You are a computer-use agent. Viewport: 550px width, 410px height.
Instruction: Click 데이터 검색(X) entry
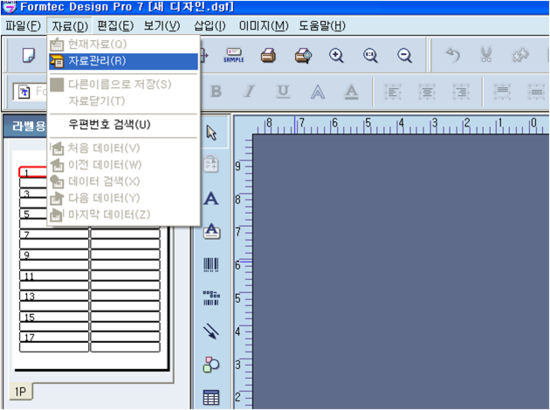[x=123, y=181]
